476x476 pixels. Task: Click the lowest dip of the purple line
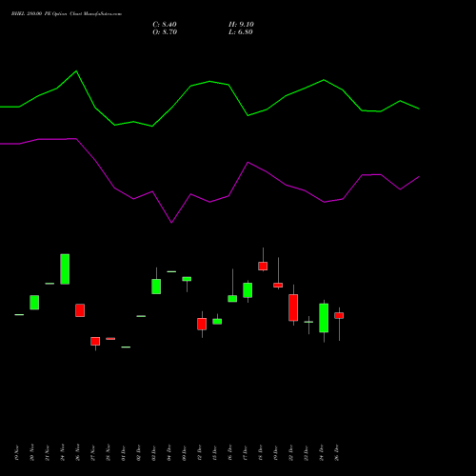click(171, 222)
